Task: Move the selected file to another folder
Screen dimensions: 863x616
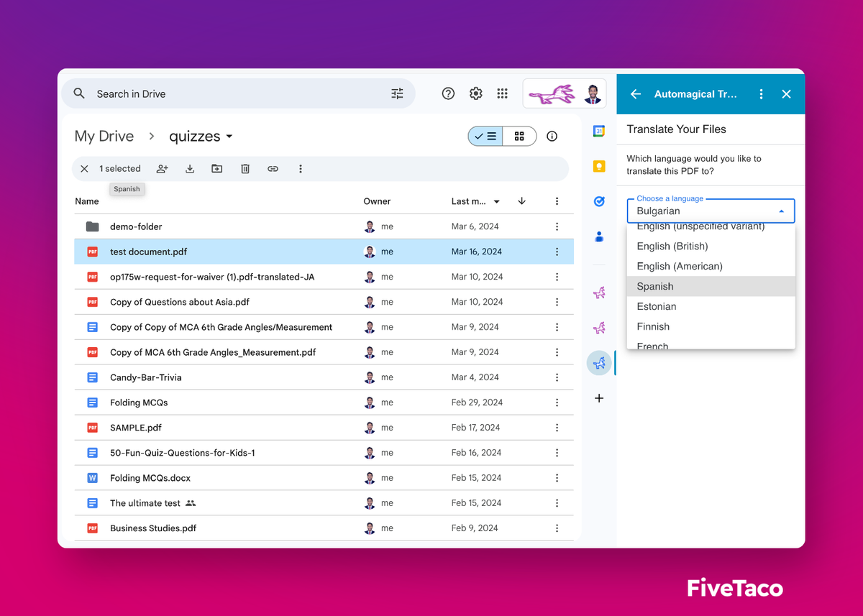Action: point(216,168)
